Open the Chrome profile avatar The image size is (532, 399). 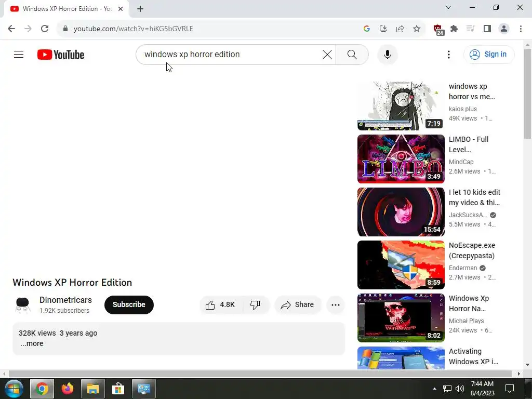(504, 29)
